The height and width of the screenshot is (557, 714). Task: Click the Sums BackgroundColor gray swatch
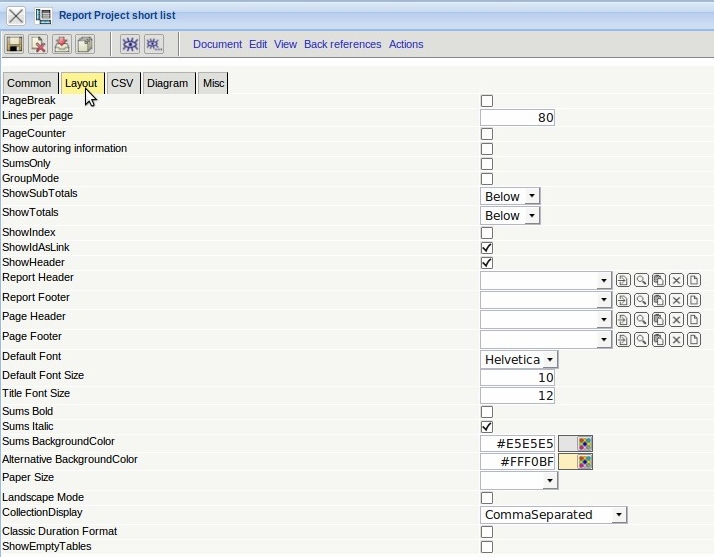(x=567, y=443)
